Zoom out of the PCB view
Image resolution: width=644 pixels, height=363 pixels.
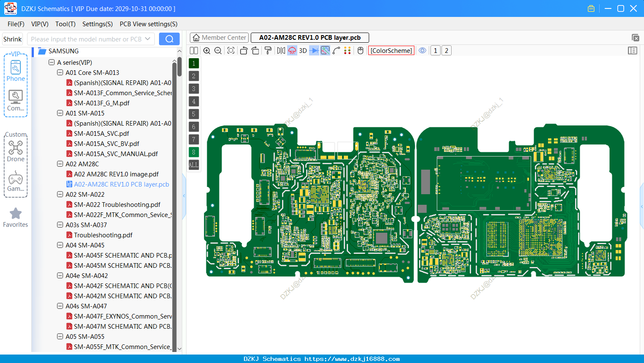click(x=218, y=51)
